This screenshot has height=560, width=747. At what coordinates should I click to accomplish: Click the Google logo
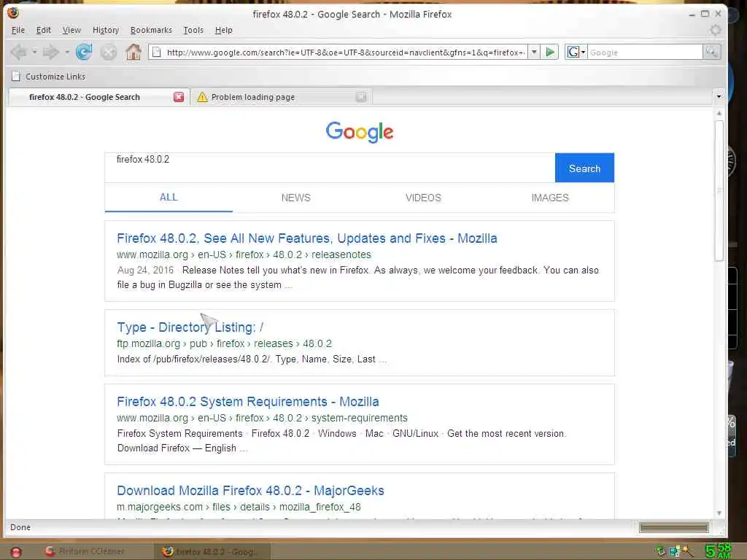(x=360, y=131)
